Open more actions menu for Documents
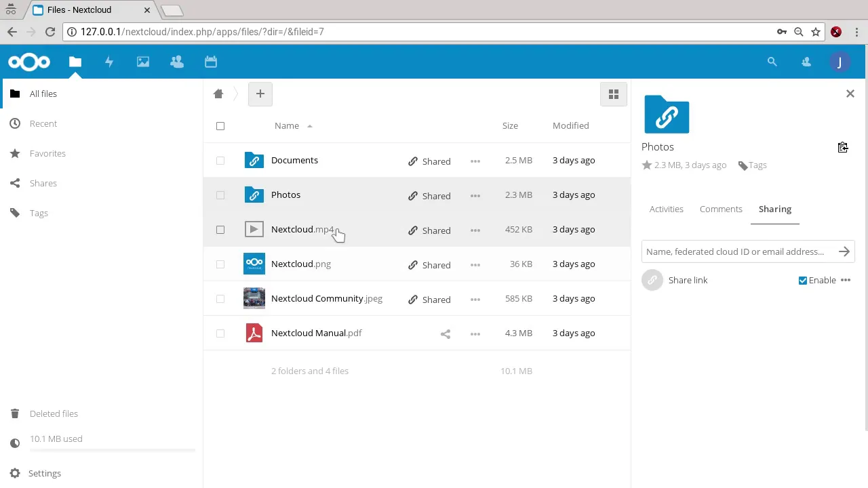 pyautogui.click(x=475, y=161)
